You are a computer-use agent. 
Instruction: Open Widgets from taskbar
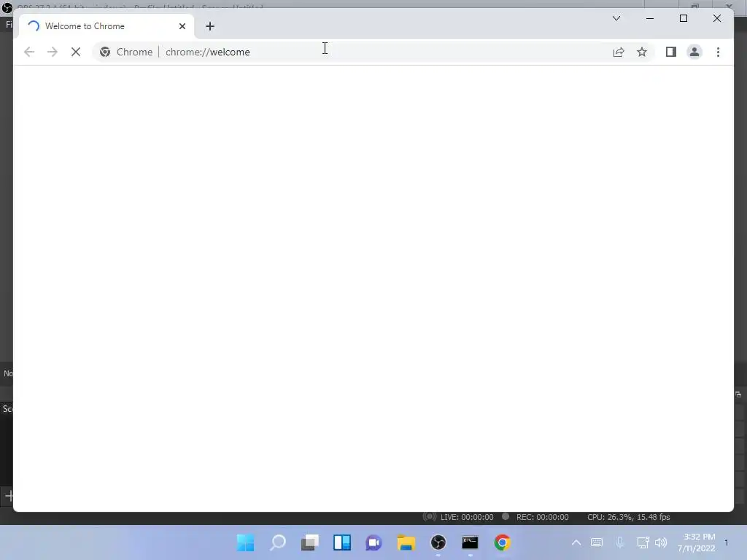[342, 542]
